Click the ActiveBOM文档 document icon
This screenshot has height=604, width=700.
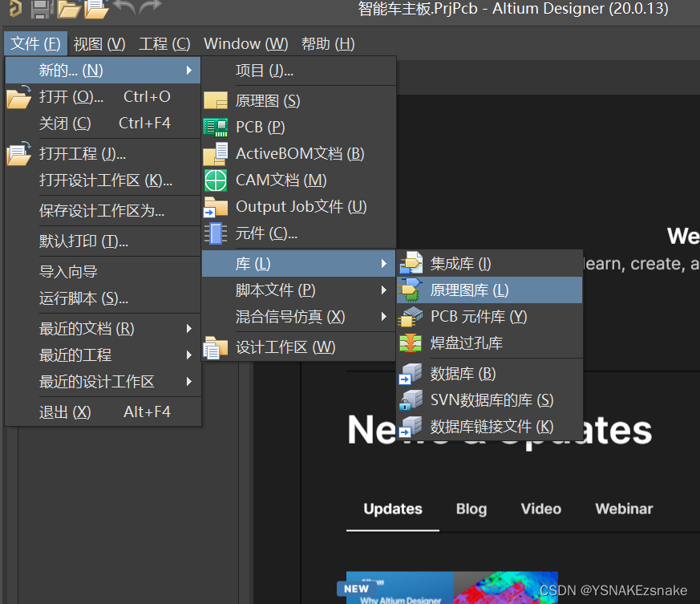pos(216,154)
